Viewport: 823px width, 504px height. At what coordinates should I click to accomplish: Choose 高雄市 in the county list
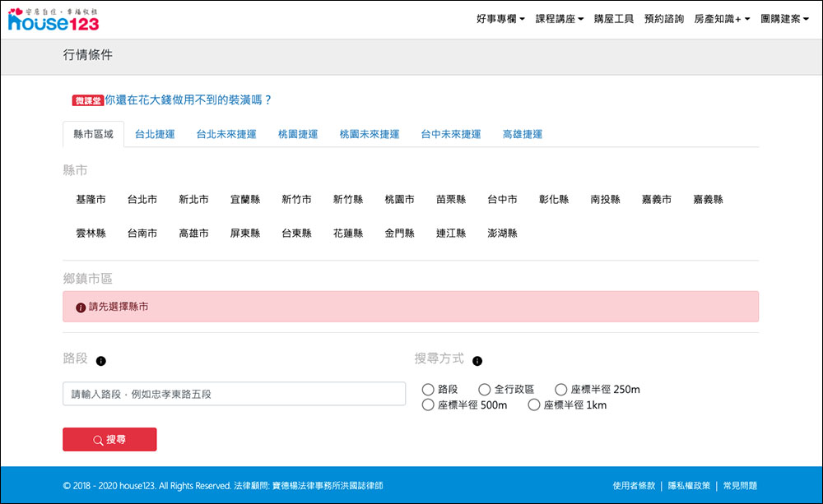[x=193, y=234]
